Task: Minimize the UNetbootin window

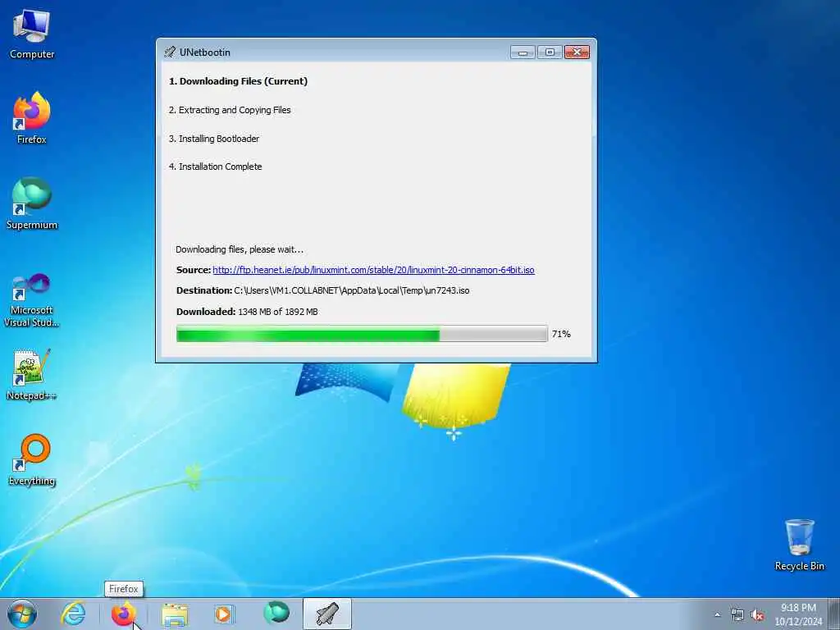Action: click(x=523, y=52)
